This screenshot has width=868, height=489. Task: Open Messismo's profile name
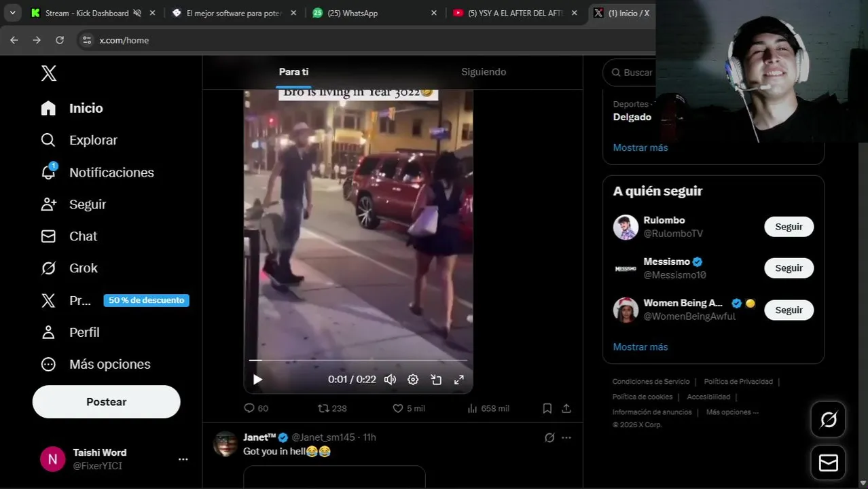pyautogui.click(x=667, y=261)
